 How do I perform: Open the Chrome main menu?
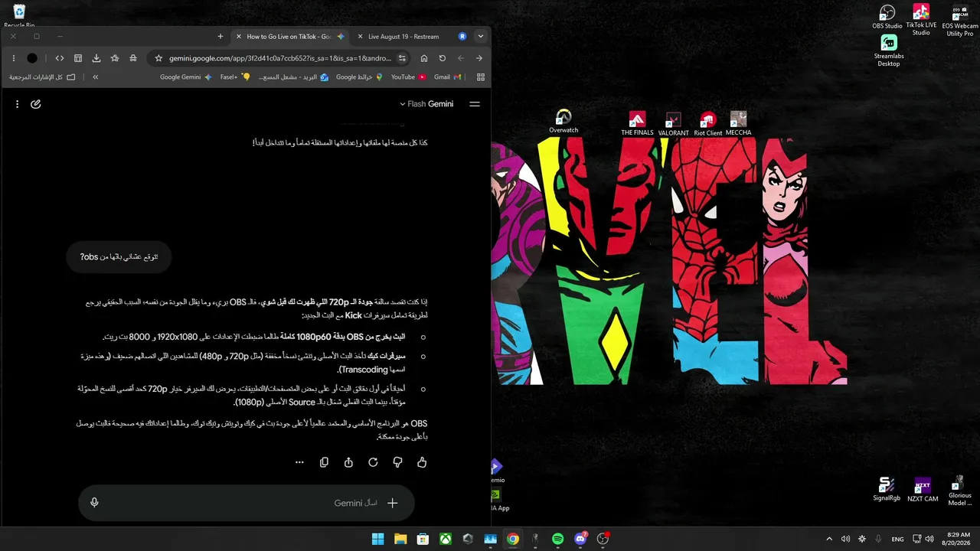[14, 58]
